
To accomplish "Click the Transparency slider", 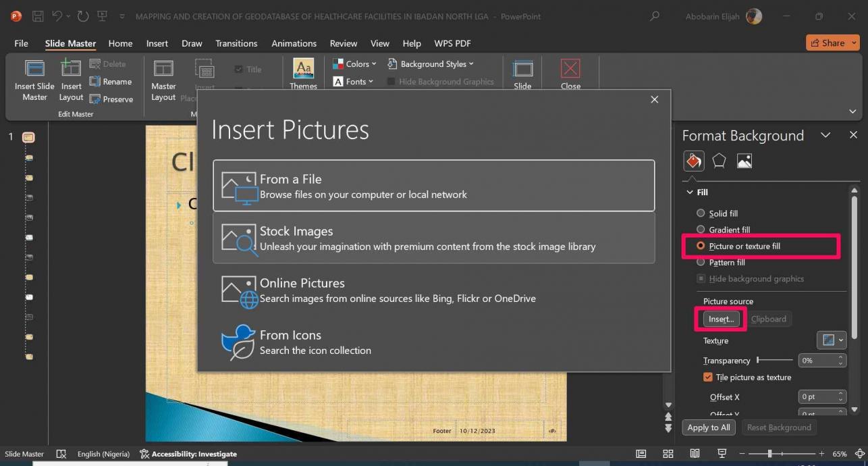I will (775, 361).
